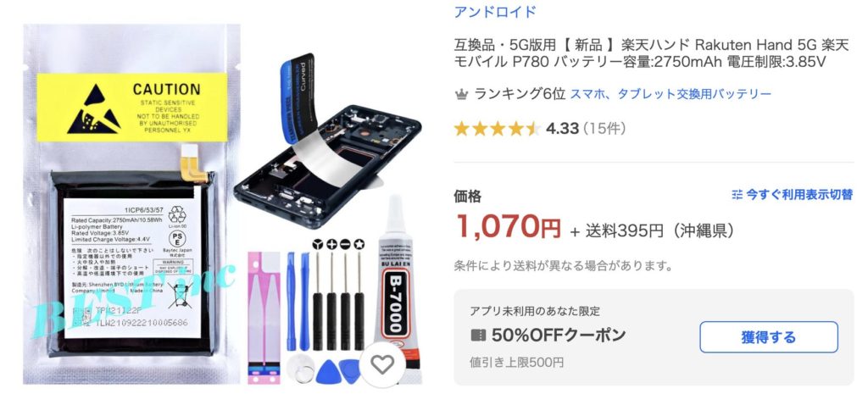The height and width of the screenshot is (394, 868).
Task: Open スマホ、タブレット交換用バッテリー ranking link
Action: click(x=670, y=94)
